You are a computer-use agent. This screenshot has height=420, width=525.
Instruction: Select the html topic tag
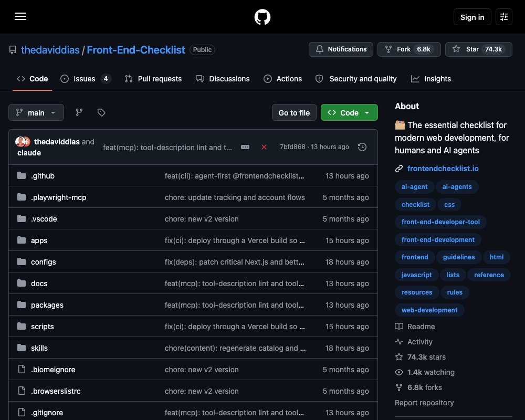pos(496,257)
